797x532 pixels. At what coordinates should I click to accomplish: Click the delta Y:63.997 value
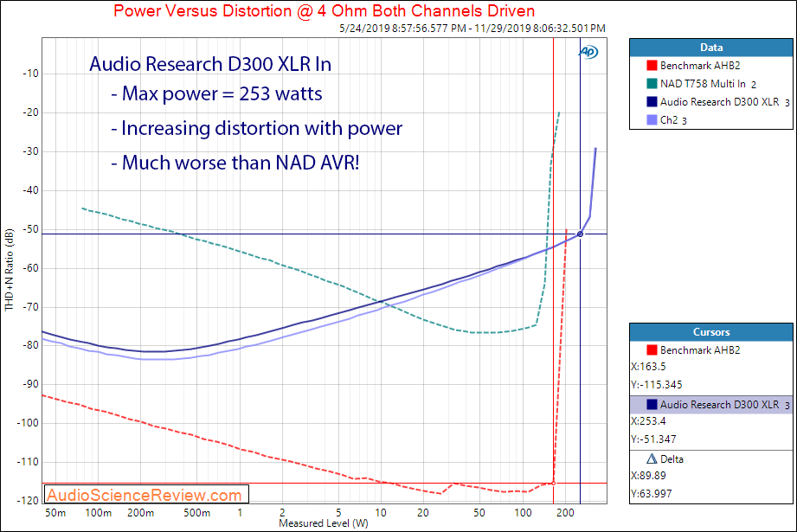click(x=651, y=493)
